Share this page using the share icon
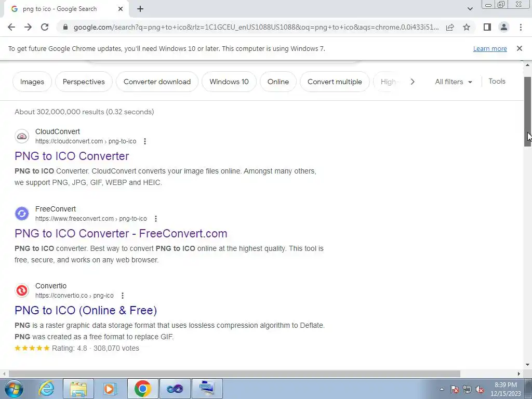The width and height of the screenshot is (532, 399). point(450,27)
